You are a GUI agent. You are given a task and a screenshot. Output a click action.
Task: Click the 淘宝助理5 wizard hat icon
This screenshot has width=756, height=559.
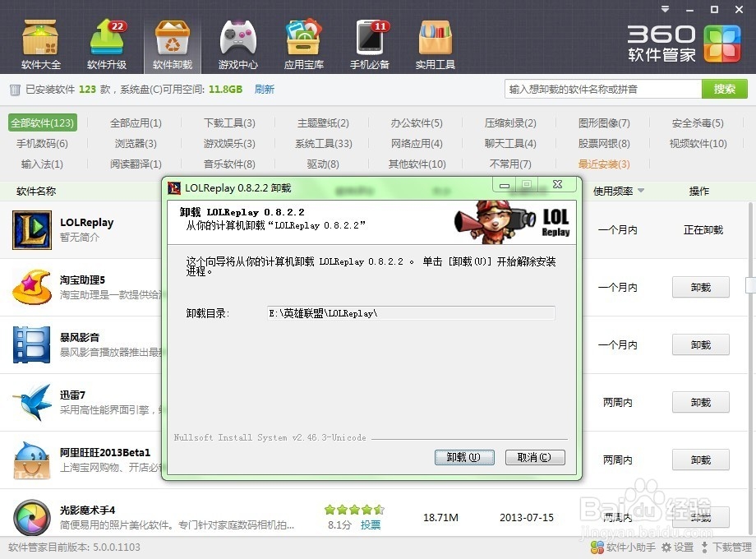(x=32, y=288)
